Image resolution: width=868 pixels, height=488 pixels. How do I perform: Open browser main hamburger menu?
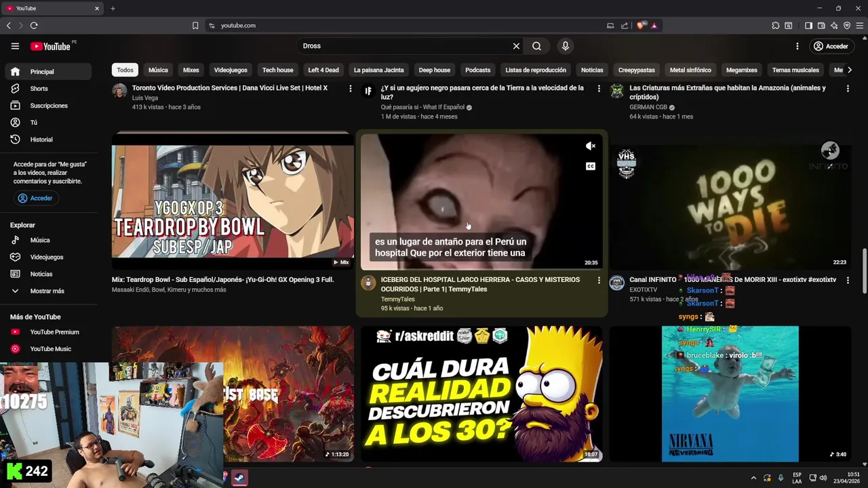pyautogui.click(x=860, y=26)
